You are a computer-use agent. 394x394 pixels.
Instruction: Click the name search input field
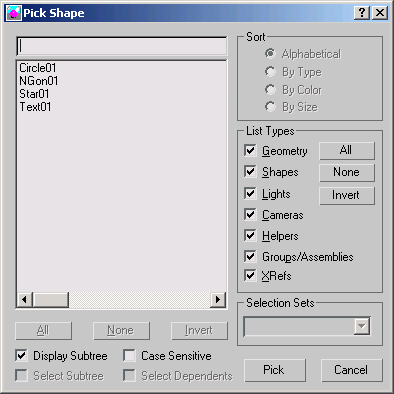coord(122,46)
